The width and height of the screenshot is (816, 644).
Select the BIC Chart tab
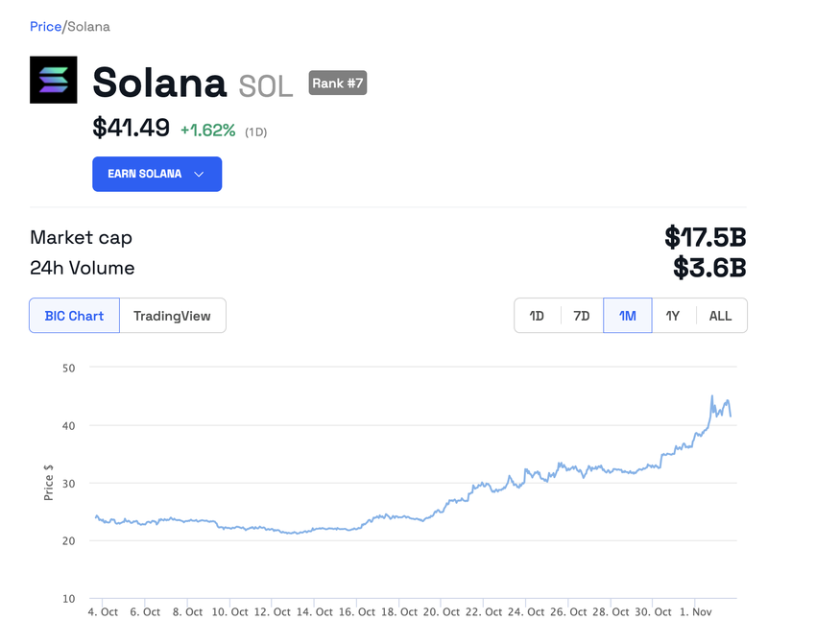coord(74,315)
